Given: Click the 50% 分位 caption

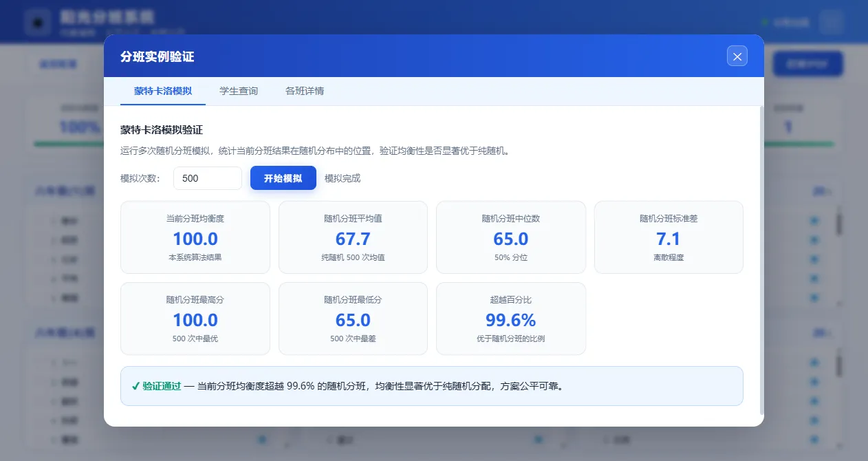Looking at the screenshot, I should [x=511, y=258].
